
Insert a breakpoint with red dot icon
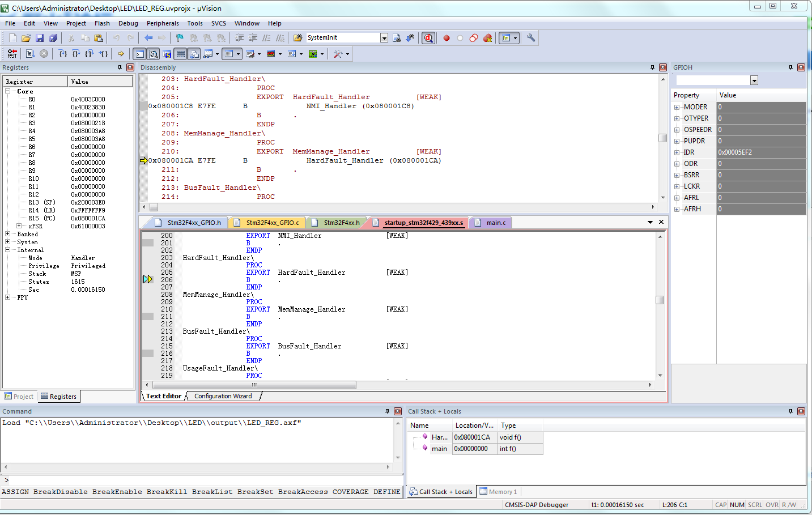point(447,38)
